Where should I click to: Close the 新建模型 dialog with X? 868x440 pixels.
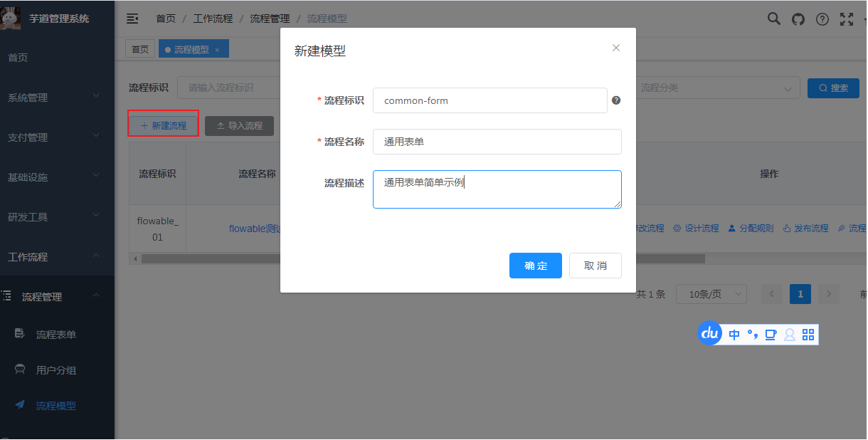616,48
